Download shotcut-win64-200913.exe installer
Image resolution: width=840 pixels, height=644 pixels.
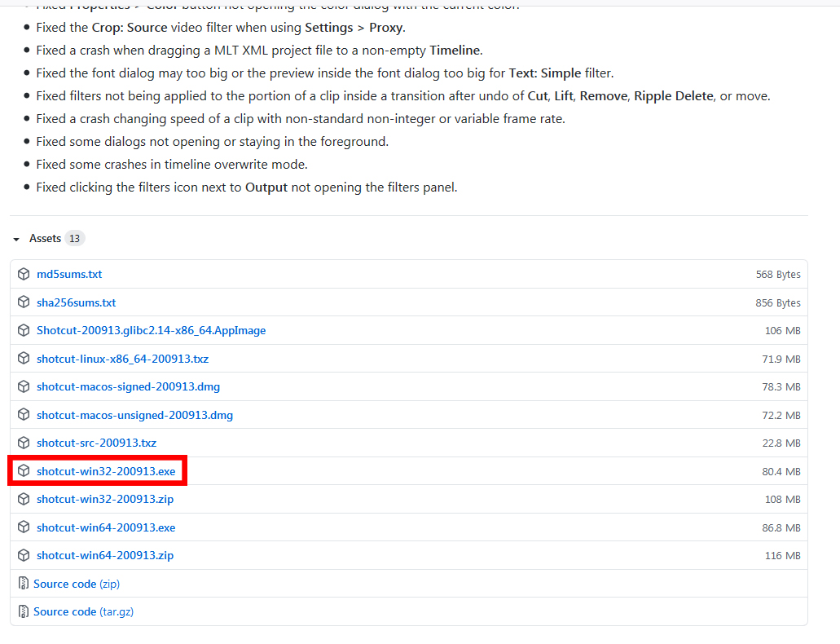(106, 527)
